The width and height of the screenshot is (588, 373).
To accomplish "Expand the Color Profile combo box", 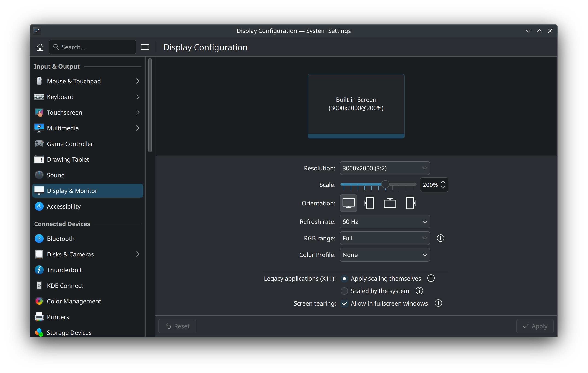I will point(384,255).
